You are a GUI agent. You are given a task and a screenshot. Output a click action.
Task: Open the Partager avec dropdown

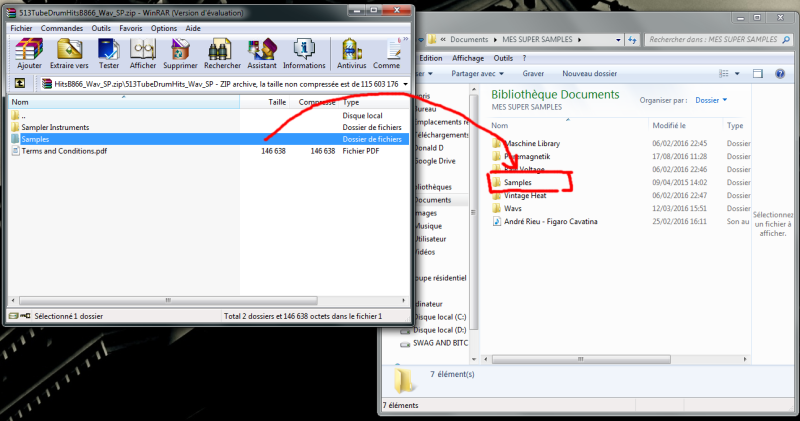478,73
